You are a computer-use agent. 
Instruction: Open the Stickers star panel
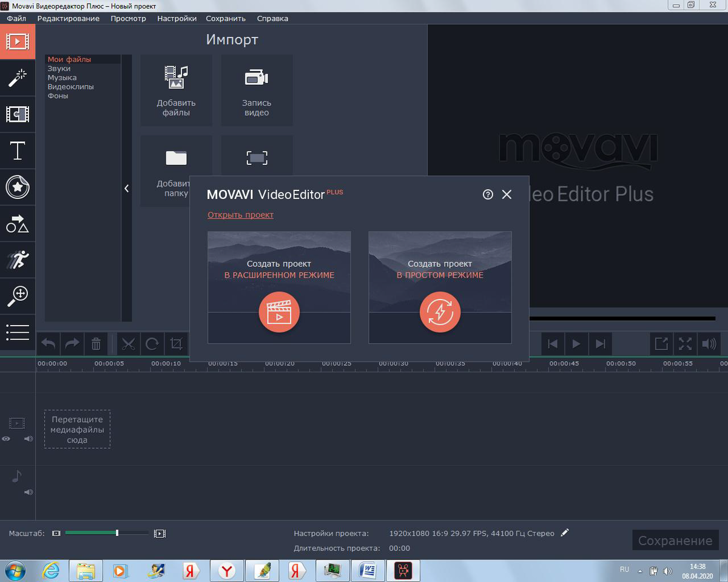[18, 187]
